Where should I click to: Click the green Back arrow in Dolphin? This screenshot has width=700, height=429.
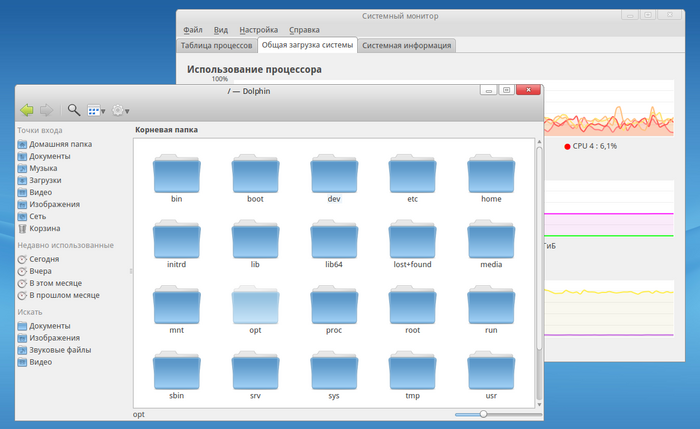coord(26,110)
